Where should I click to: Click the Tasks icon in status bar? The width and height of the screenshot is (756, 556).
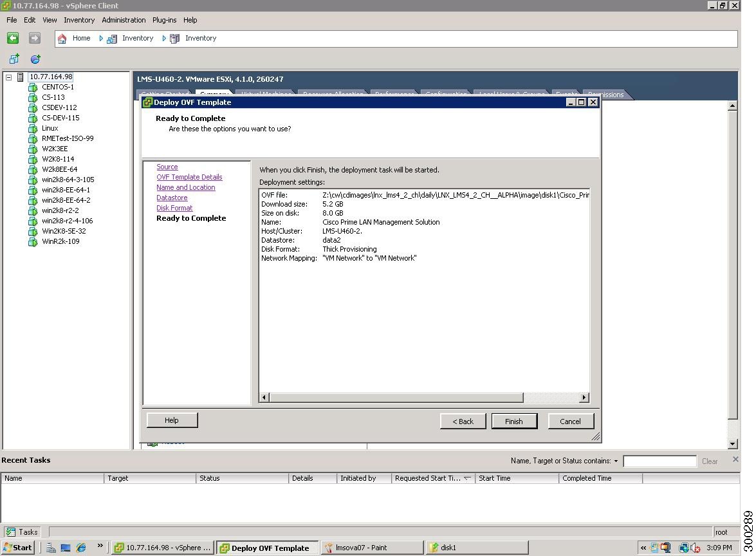pyautogui.click(x=10, y=532)
